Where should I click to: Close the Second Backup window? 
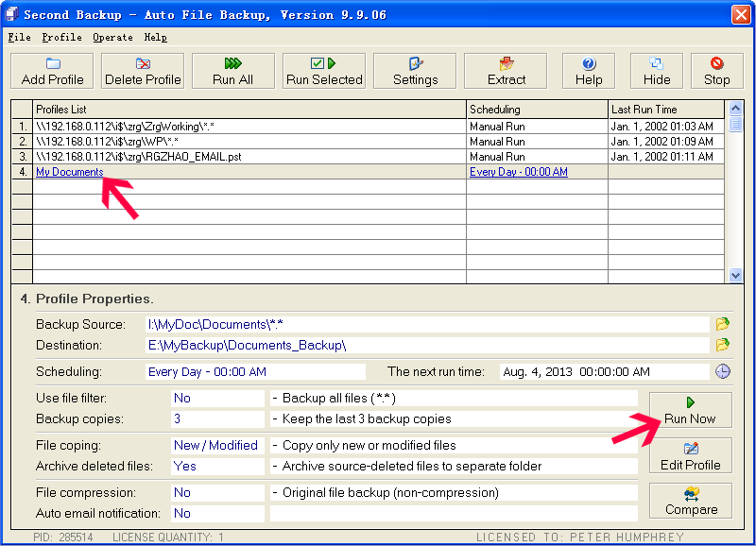(x=741, y=14)
